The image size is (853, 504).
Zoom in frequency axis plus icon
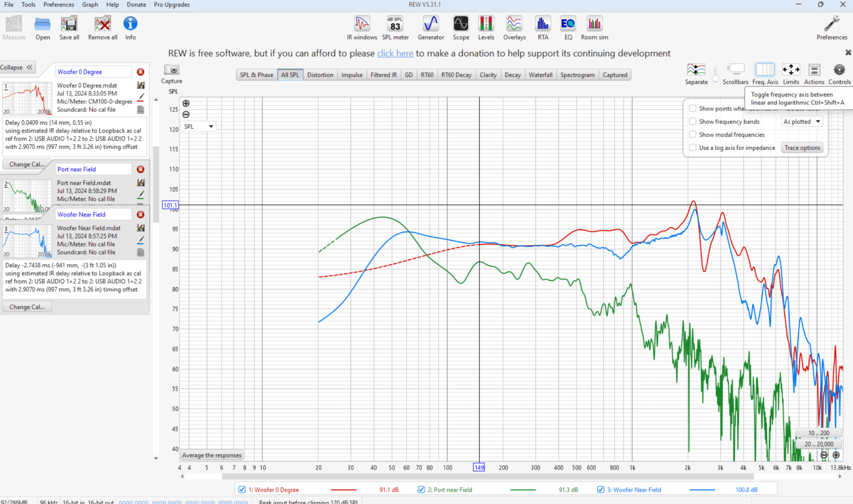pos(836,455)
